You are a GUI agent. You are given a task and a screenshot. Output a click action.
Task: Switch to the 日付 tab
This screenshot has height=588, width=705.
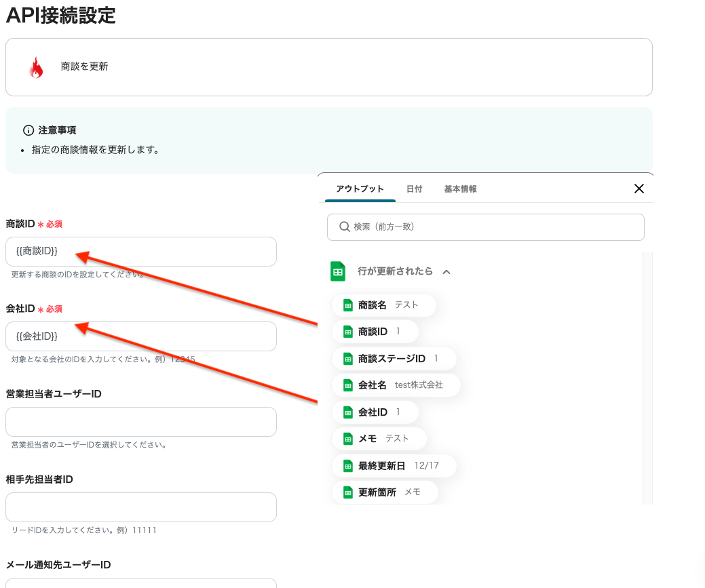click(414, 189)
